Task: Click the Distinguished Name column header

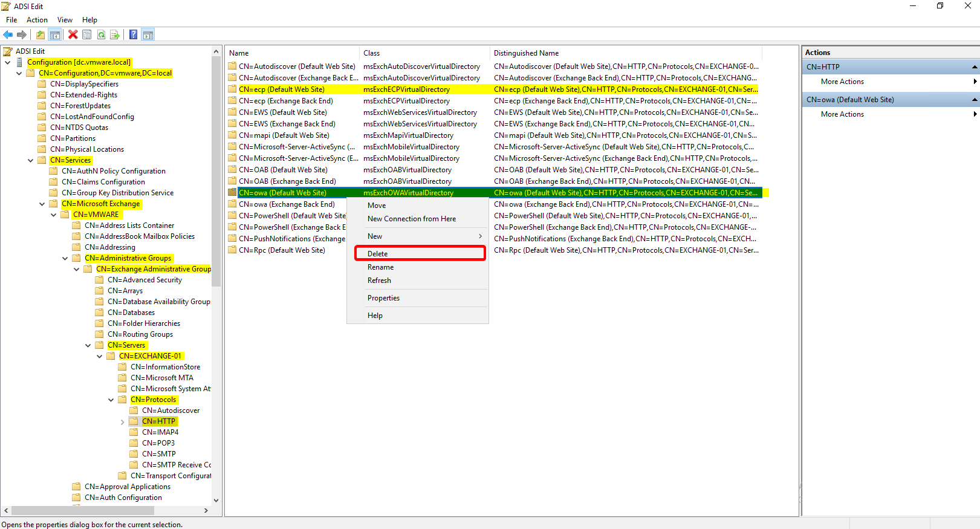Action: [x=526, y=53]
